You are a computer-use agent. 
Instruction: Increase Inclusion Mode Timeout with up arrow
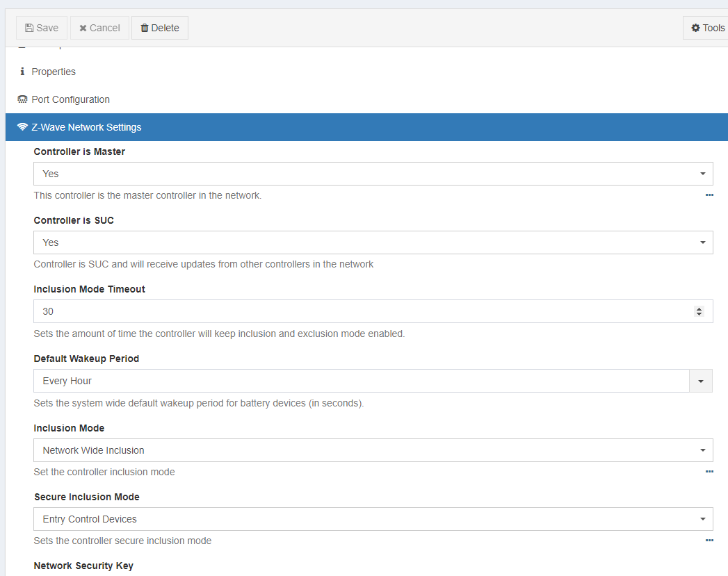click(699, 308)
